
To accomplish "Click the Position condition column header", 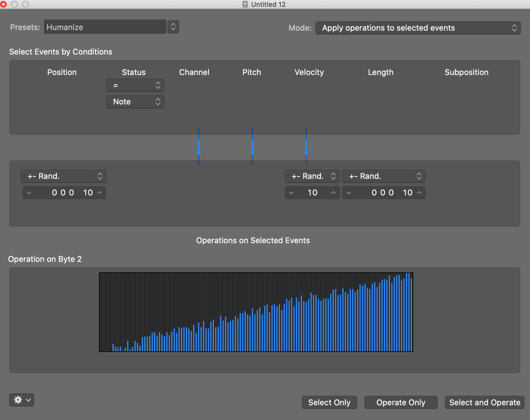I will 62,72.
